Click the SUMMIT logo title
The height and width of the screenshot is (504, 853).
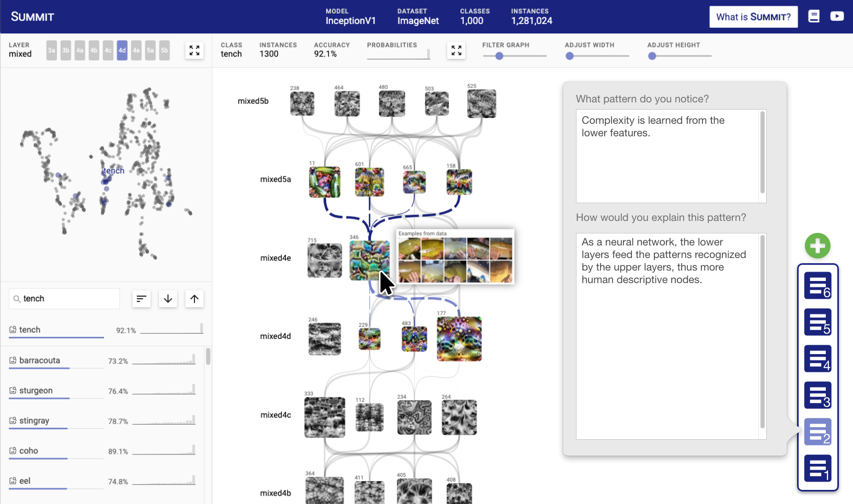[32, 17]
